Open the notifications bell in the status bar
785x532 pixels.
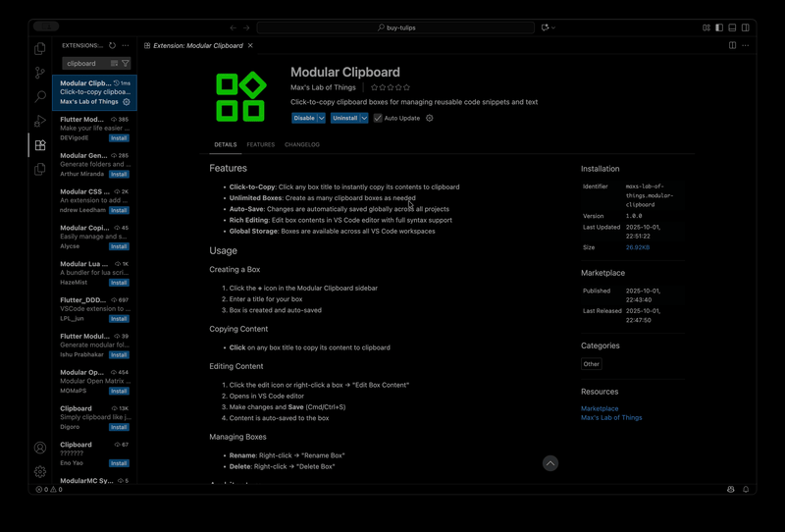pyautogui.click(x=746, y=490)
